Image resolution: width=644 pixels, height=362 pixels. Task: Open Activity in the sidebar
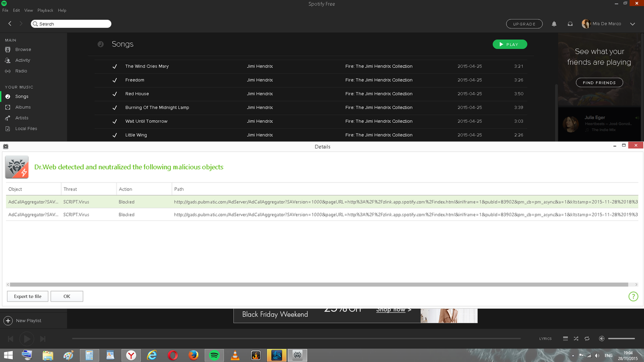[x=23, y=60]
